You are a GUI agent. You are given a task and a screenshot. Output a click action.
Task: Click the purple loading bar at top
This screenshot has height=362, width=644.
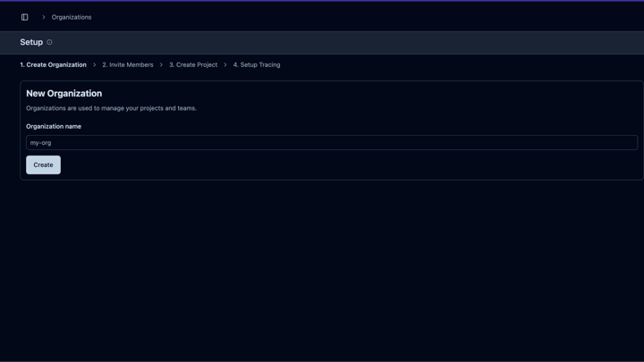(x=322, y=1)
